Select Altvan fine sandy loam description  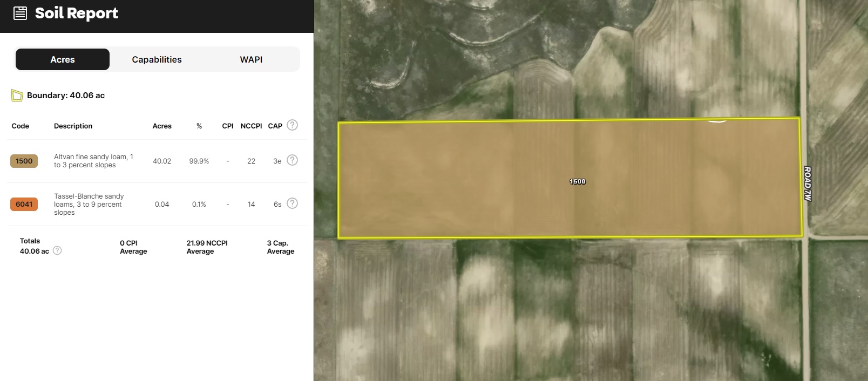93,161
